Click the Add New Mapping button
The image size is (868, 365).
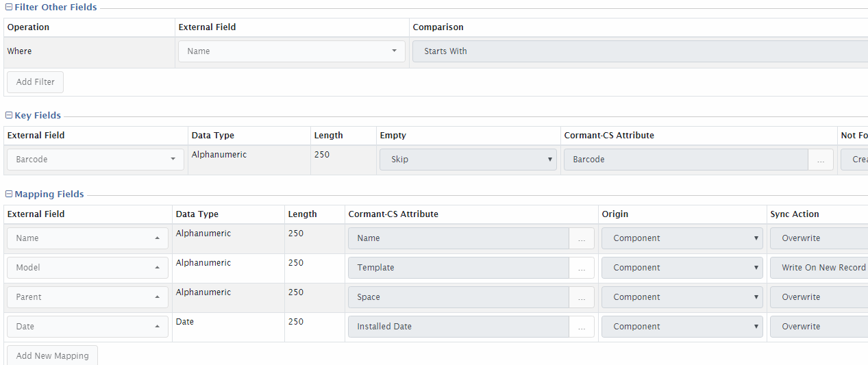click(x=52, y=356)
